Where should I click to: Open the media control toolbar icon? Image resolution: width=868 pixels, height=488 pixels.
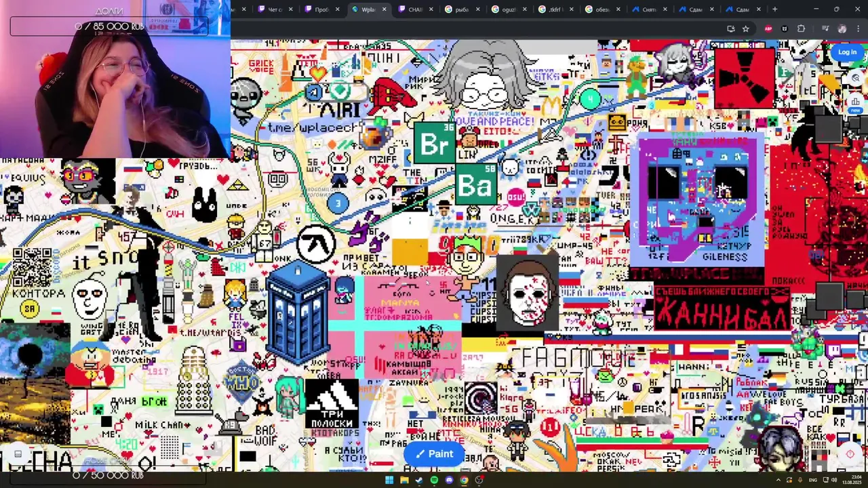(825, 28)
